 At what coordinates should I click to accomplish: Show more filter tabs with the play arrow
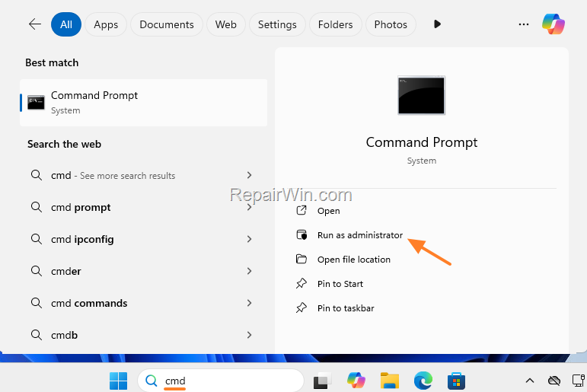click(437, 24)
